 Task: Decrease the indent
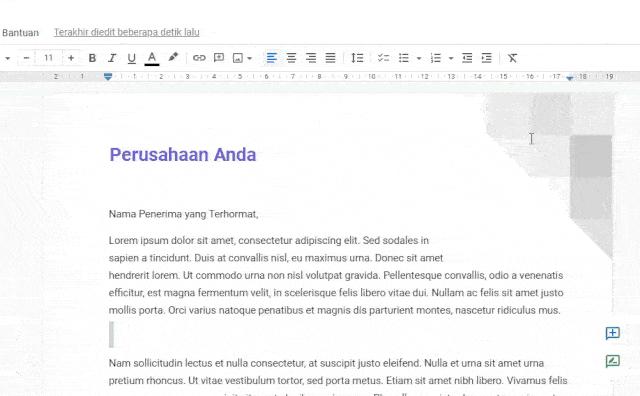point(467,58)
